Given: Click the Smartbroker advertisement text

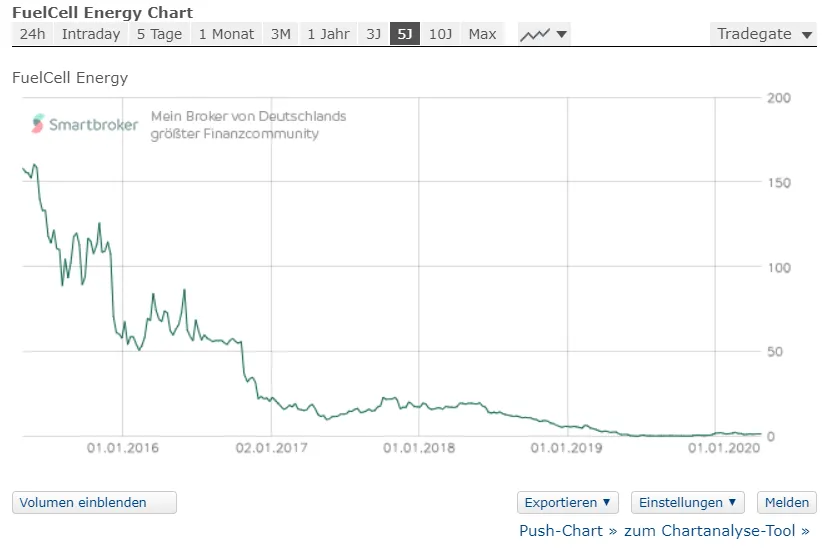Looking at the screenshot, I should 248,124.
